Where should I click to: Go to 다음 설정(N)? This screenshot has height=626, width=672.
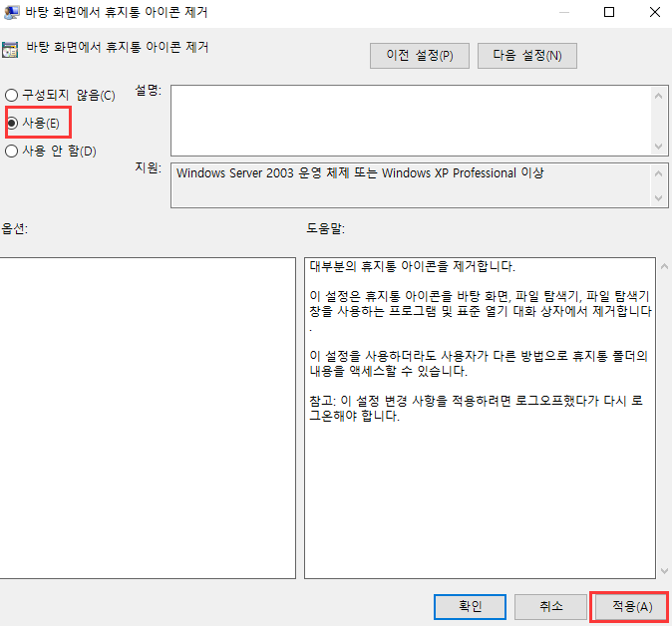click(x=527, y=56)
